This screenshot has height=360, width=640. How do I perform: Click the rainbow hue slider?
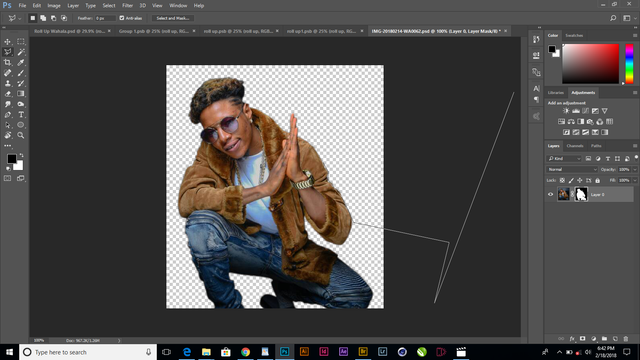point(629,64)
